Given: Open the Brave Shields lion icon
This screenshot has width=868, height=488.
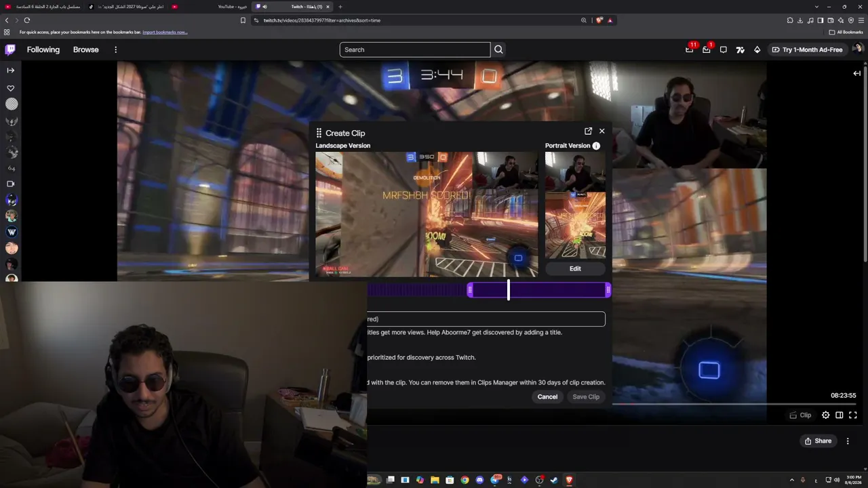Looking at the screenshot, I should [599, 20].
